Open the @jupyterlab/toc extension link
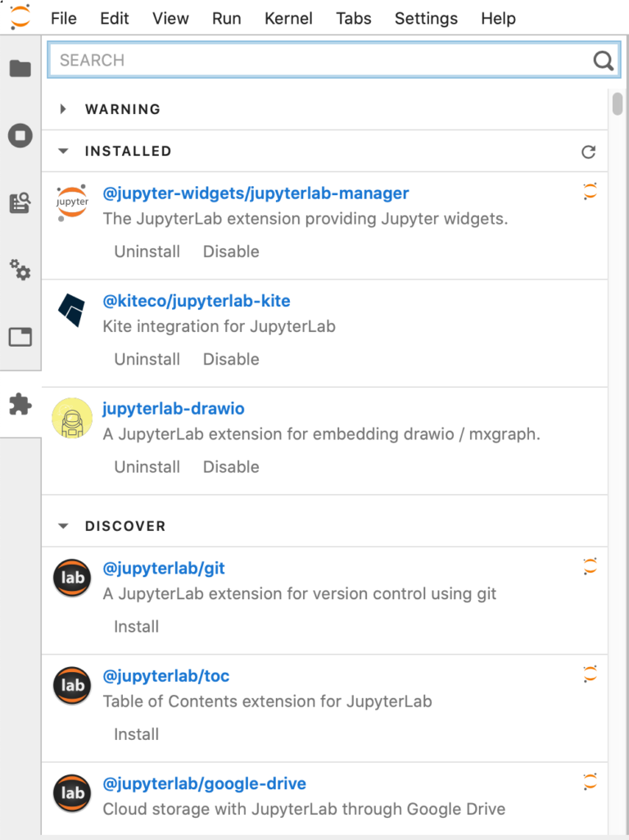 165,676
